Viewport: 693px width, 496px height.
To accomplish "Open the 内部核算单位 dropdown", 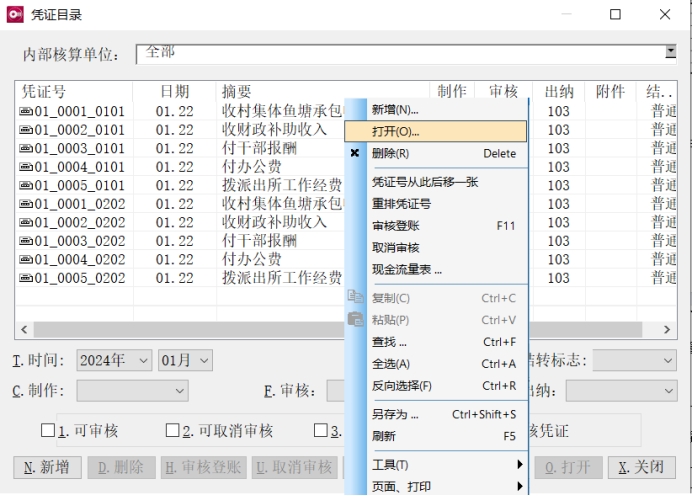I will pos(670,52).
